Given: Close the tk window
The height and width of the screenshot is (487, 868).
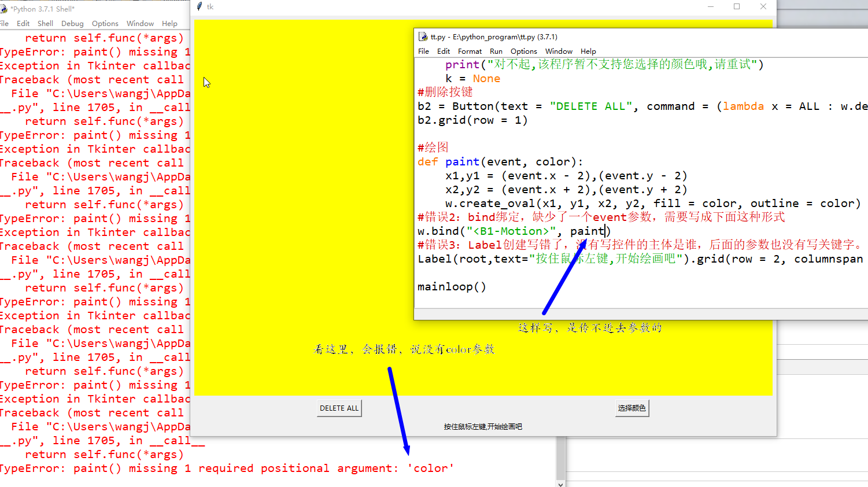Looking at the screenshot, I should [x=763, y=6].
